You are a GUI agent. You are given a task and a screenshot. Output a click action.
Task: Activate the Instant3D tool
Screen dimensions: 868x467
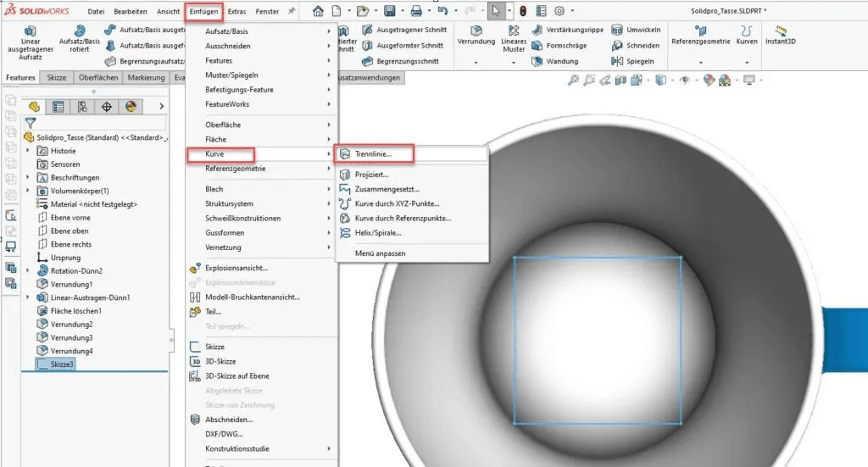780,31
